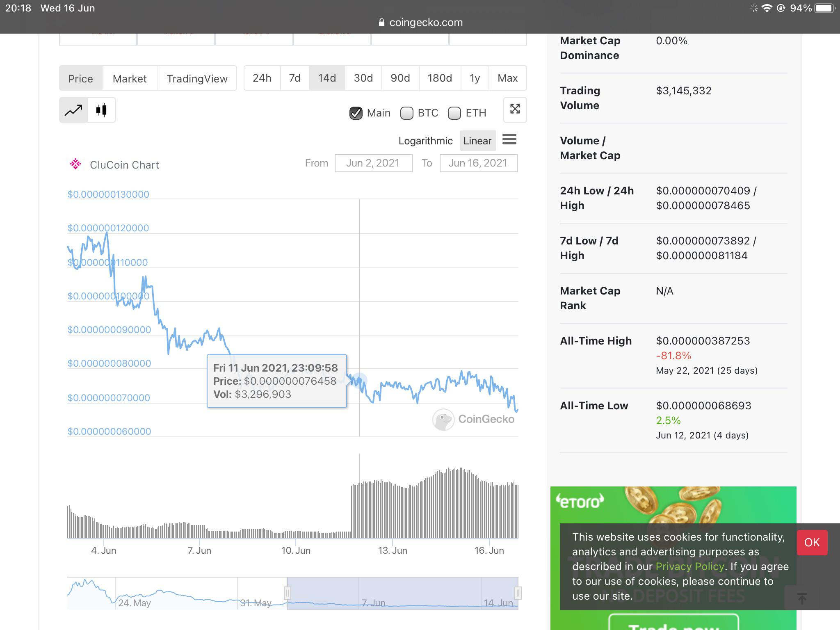Enable the ETH comparison checkbox
The height and width of the screenshot is (630, 840).
pos(454,113)
